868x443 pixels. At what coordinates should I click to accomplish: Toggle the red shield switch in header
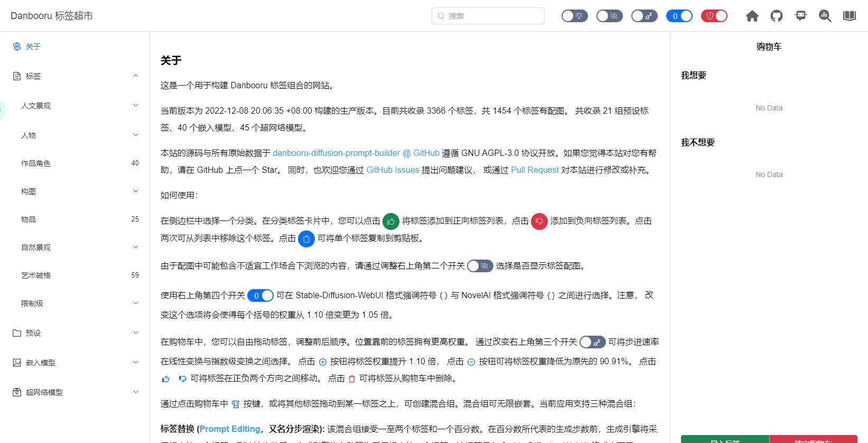[x=714, y=16]
